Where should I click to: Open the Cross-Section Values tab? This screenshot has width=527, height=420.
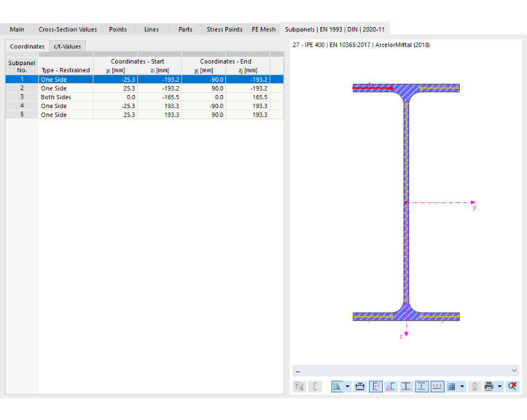(67, 29)
